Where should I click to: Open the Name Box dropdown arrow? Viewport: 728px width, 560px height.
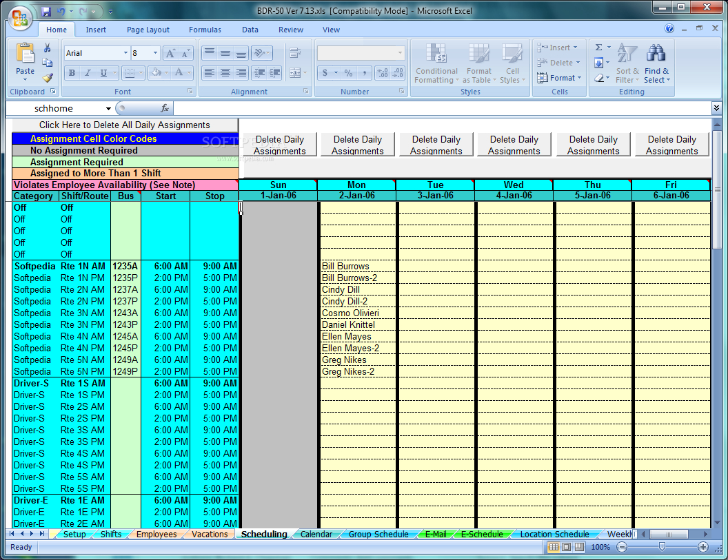coord(109,109)
